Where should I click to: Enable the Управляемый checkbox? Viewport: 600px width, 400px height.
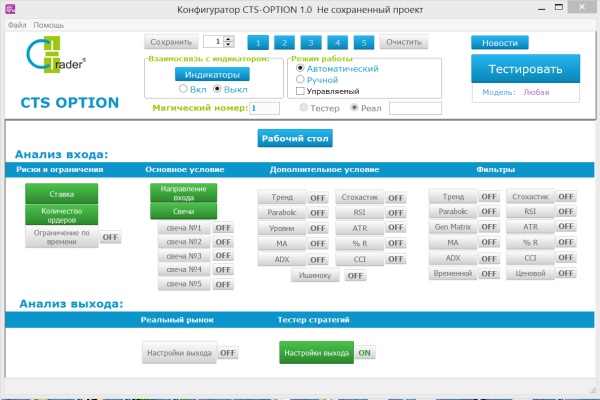[x=300, y=91]
